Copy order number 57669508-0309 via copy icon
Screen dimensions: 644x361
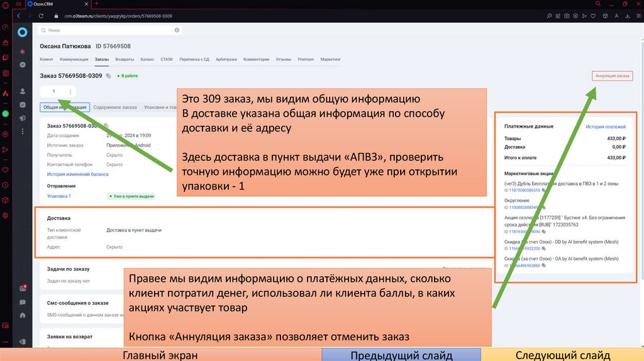click(108, 75)
